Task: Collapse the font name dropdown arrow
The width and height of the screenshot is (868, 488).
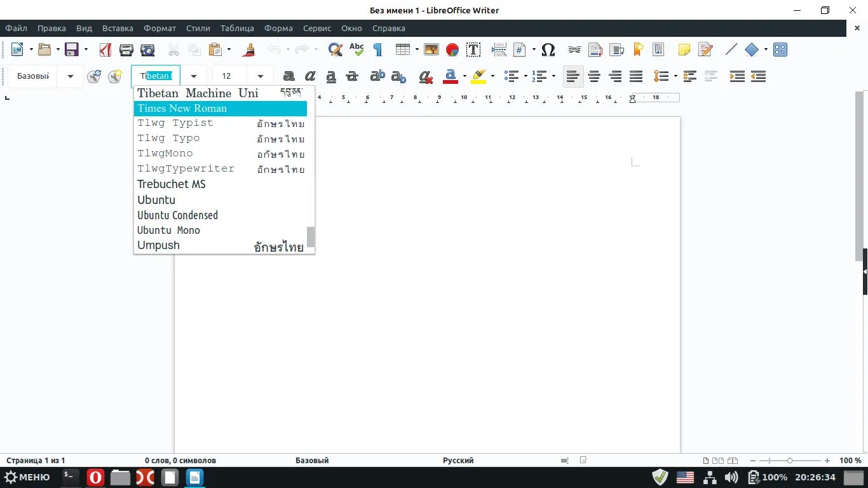Action: 194,77
